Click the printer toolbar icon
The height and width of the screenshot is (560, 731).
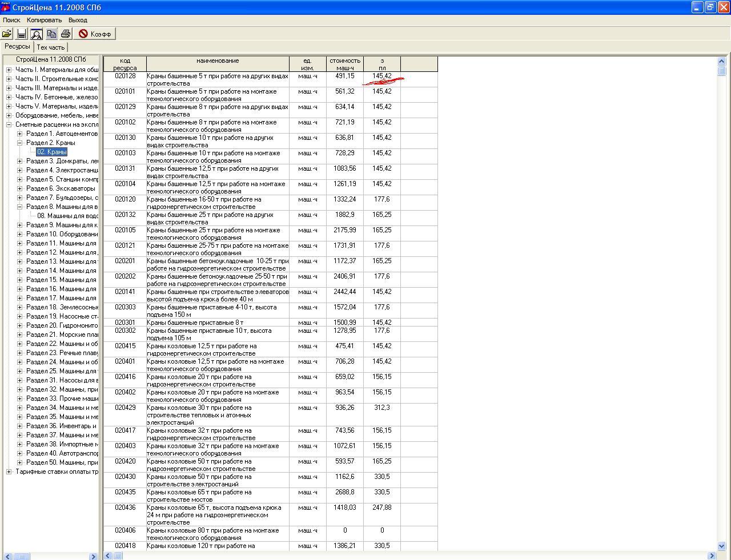[x=66, y=34]
